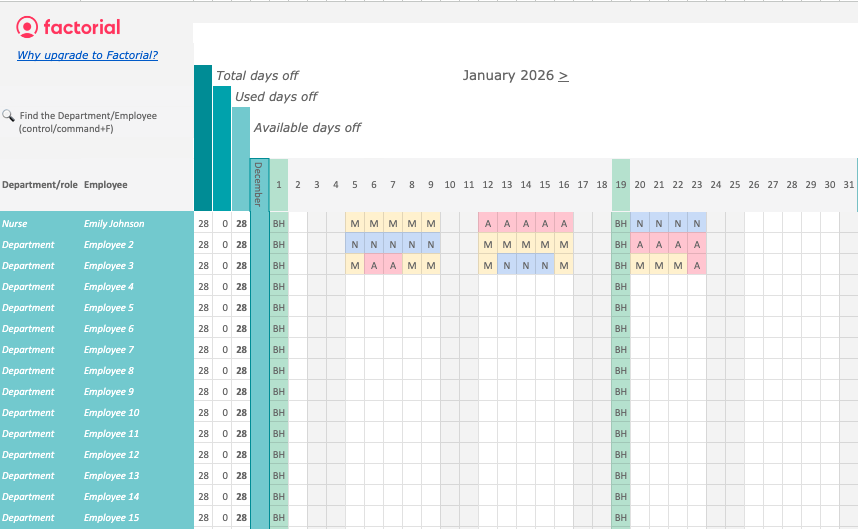Screen dimensions: 858x529
Task: Select Employee 12's total days off value 28
Action: point(204,455)
